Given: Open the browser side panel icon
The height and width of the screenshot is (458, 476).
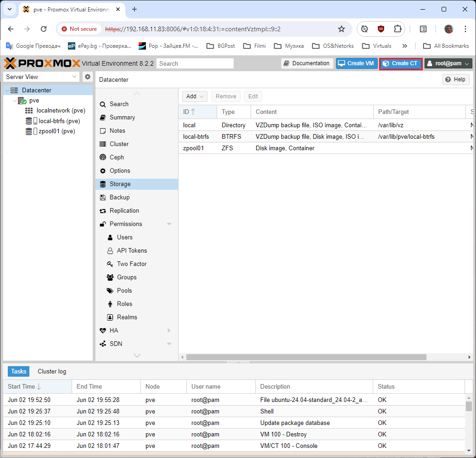Looking at the screenshot, I should tap(423, 29).
